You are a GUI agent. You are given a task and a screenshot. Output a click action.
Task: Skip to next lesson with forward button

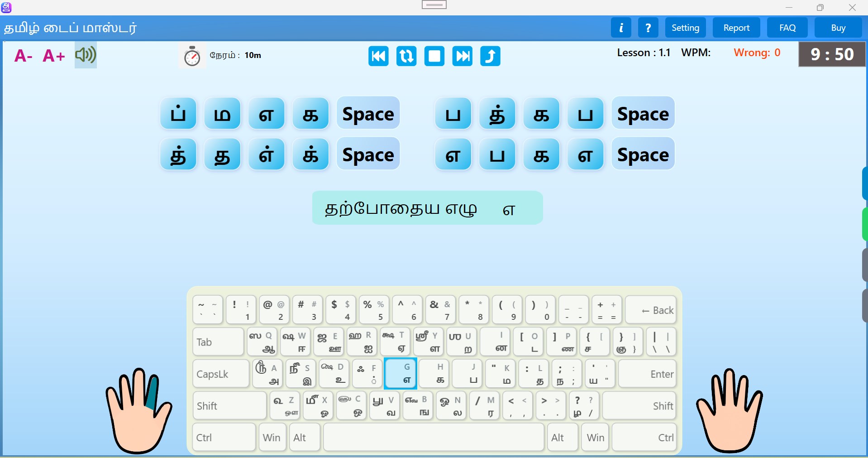[463, 56]
